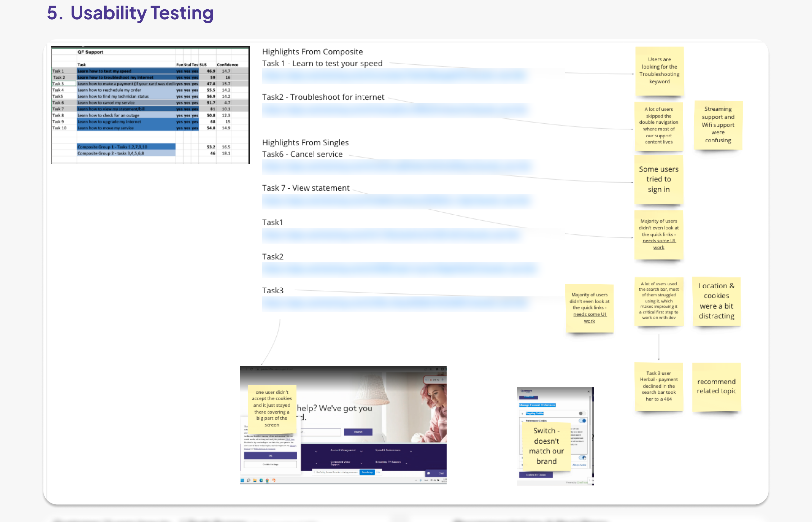Open Chrome icon in the taskbar

coord(267,480)
